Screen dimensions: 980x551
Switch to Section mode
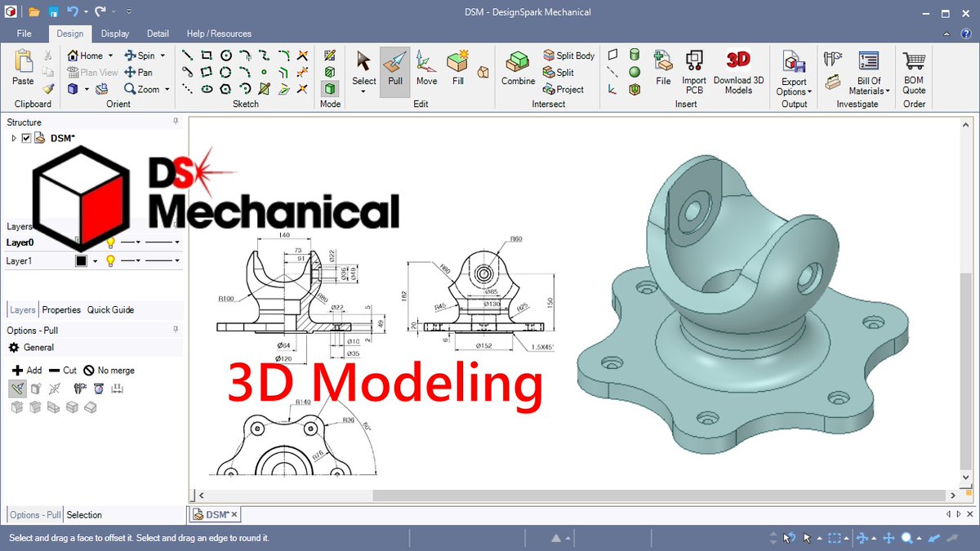[x=330, y=71]
